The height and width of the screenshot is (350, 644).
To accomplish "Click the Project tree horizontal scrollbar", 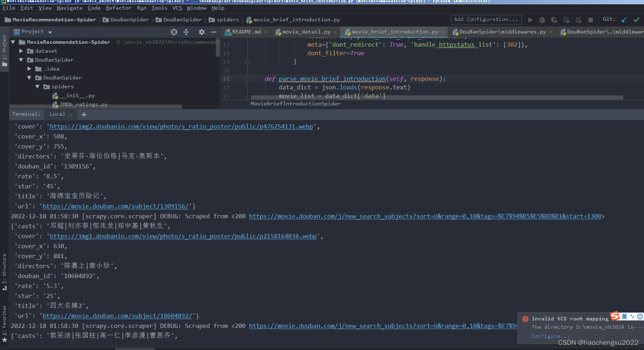I will [96, 106].
